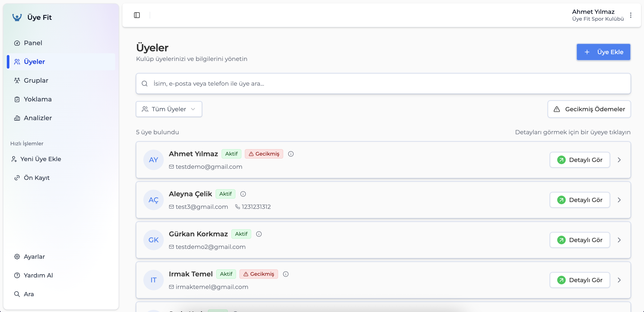Click info icon beside Irmak Temel
This screenshot has height=312, width=644.
(286, 274)
